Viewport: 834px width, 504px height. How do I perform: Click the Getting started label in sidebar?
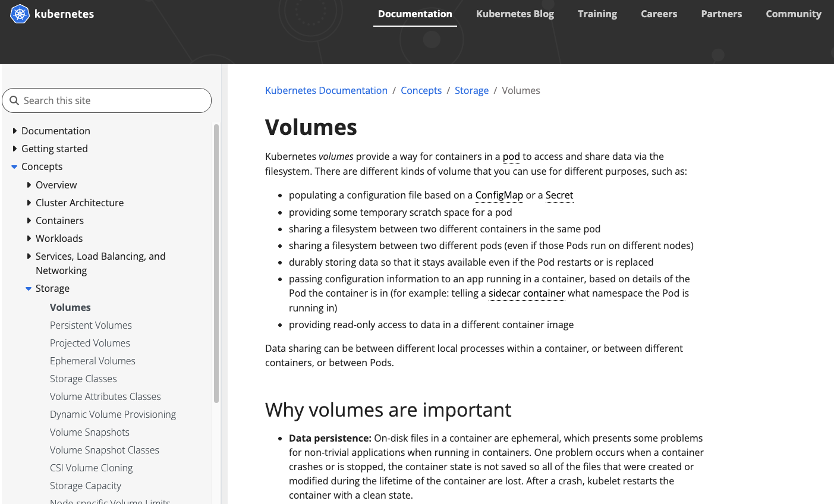click(x=55, y=149)
